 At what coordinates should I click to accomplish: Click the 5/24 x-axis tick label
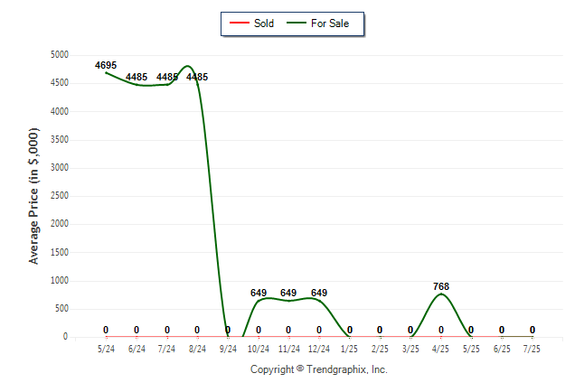106,349
